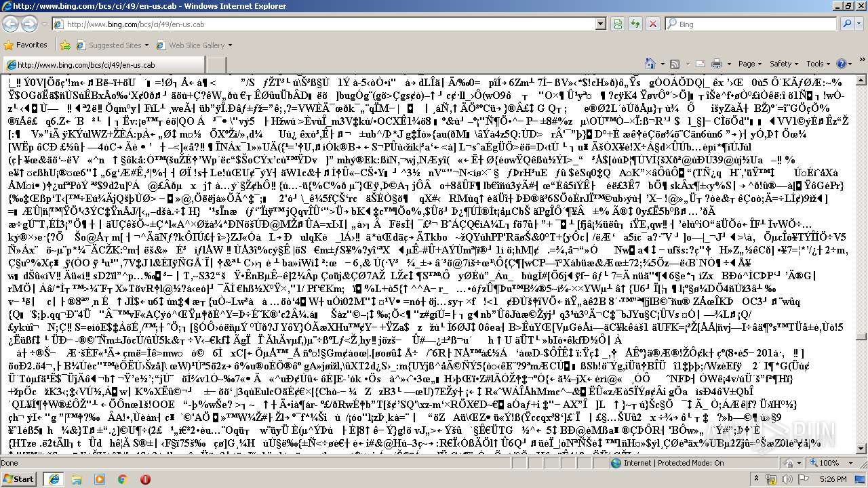Open the Tools menu
Image resolution: width=868 pixels, height=488 pixels.
817,64
